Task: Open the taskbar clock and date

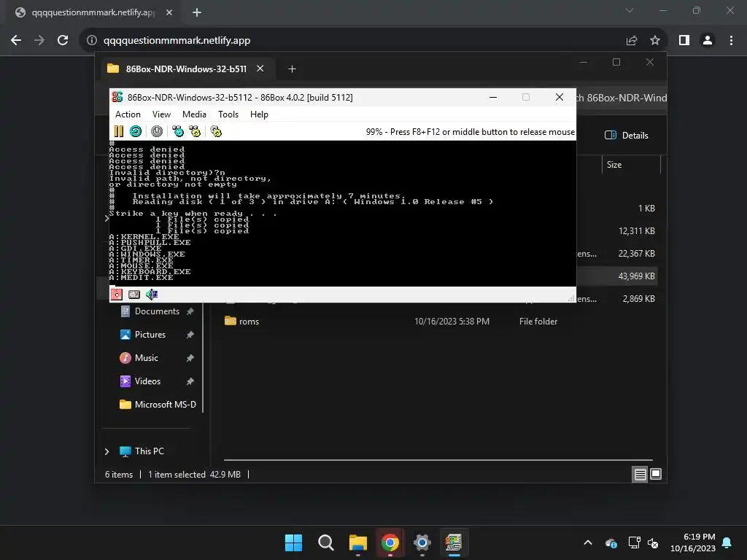Action: 693,542
